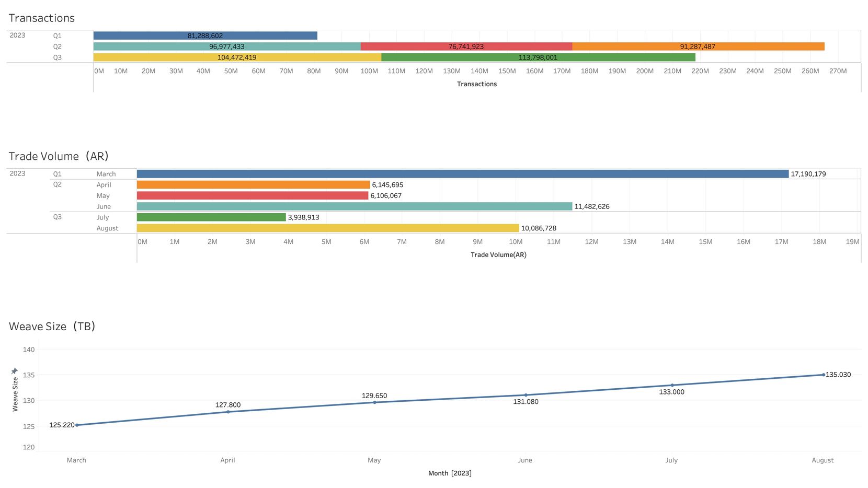Click the orange April trade volume bar
This screenshot has width=868, height=488.
[x=253, y=185]
